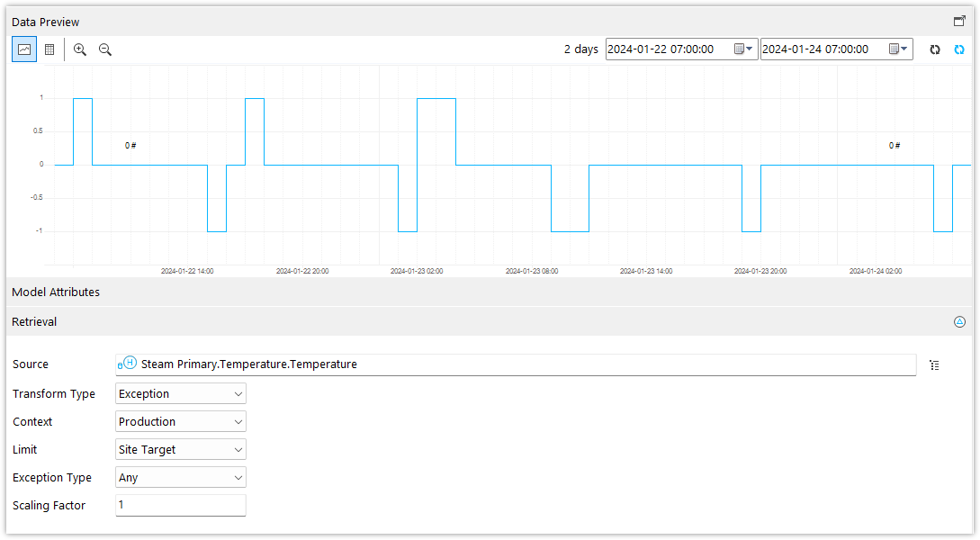Collapse the Retrieval section
This screenshot has height=540, width=980.
(x=959, y=321)
